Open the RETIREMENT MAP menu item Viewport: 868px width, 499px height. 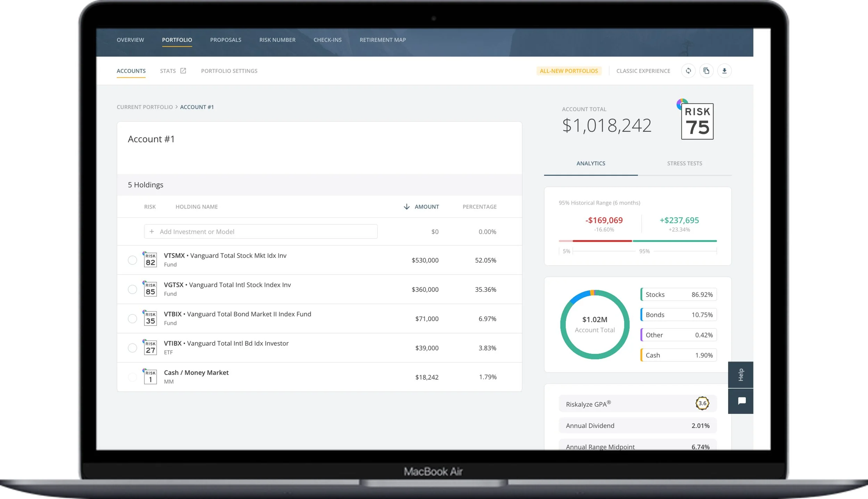coord(383,40)
